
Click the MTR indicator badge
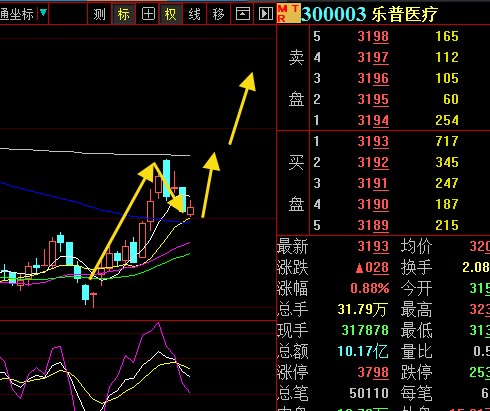(x=289, y=14)
